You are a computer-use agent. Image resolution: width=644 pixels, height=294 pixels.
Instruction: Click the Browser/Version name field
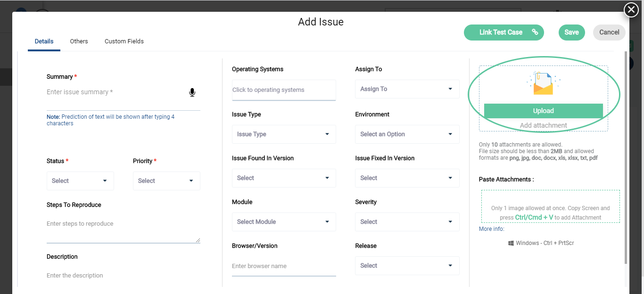tap(284, 266)
